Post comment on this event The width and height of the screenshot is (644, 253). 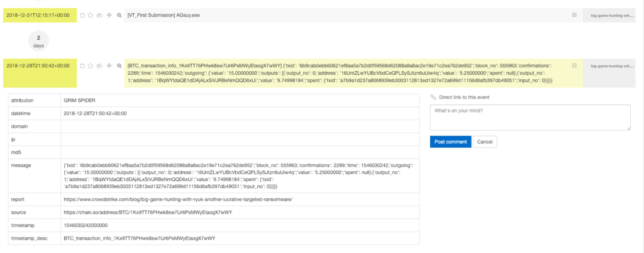pos(449,142)
